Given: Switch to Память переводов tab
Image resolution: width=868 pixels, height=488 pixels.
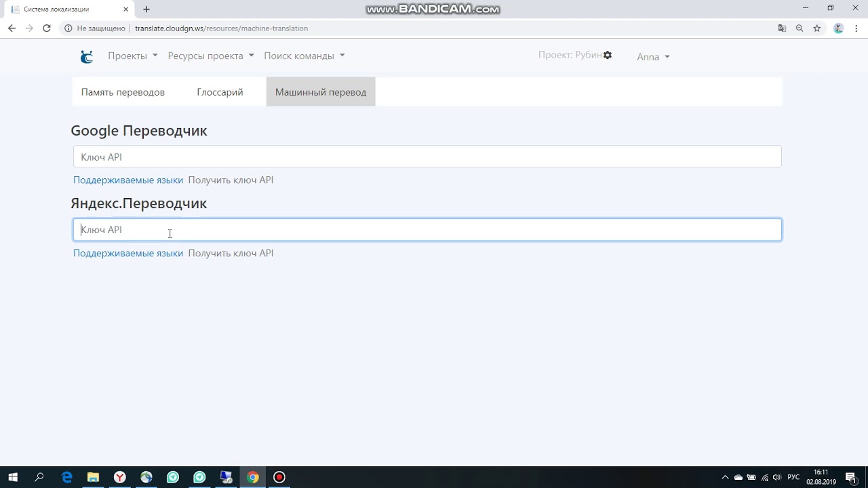Looking at the screenshot, I should (x=123, y=92).
